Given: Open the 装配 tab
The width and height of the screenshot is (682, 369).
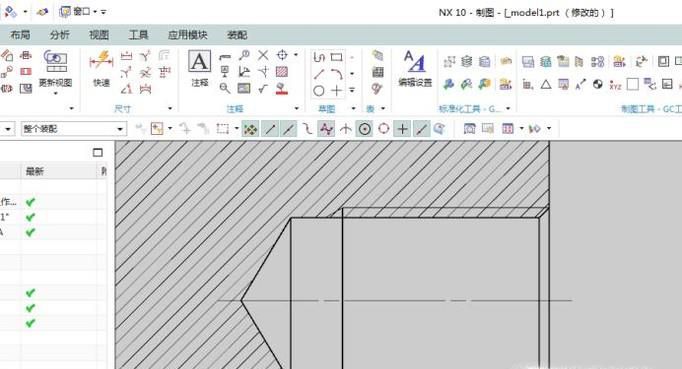Looking at the screenshot, I should click(237, 35).
